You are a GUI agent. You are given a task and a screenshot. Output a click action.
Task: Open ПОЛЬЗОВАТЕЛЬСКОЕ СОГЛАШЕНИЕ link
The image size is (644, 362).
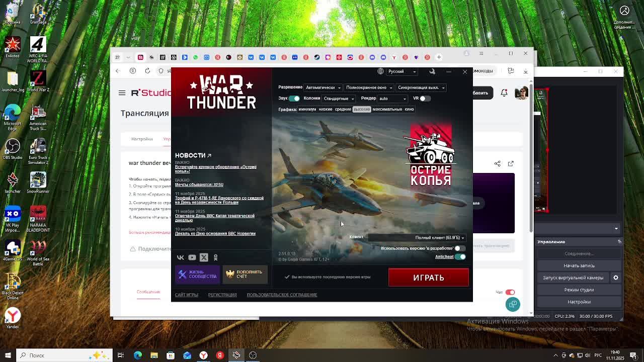coord(282,295)
